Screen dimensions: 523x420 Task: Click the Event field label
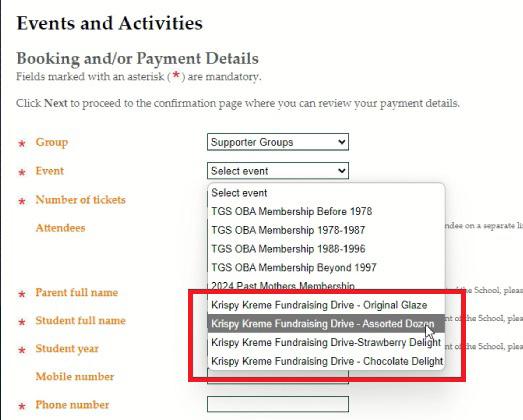point(50,171)
